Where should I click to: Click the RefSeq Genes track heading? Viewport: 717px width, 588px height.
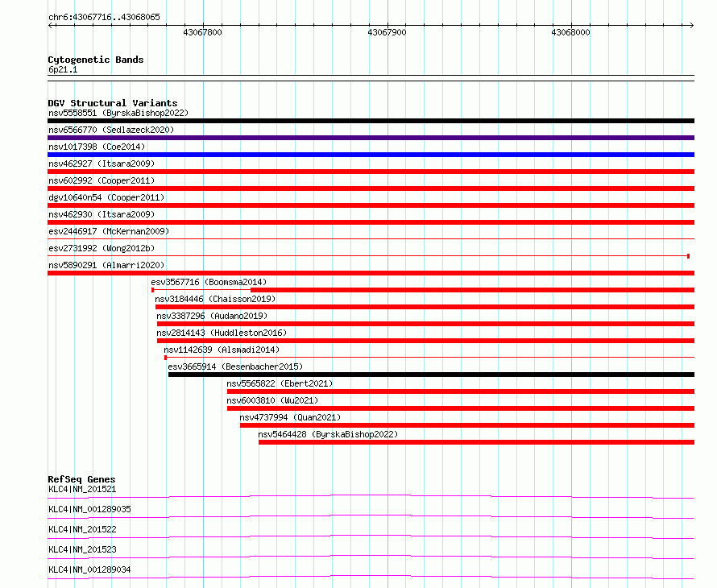[81, 479]
